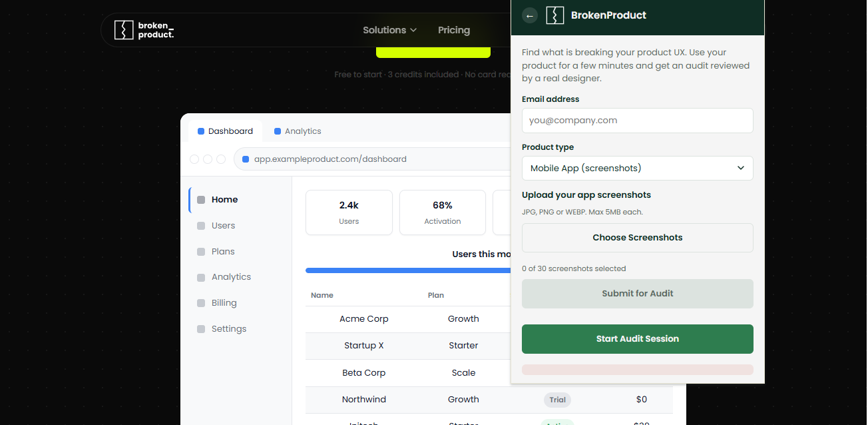Open Billing in the dashboard sidebar
Image resolution: width=868 pixels, height=425 pixels.
(x=224, y=303)
